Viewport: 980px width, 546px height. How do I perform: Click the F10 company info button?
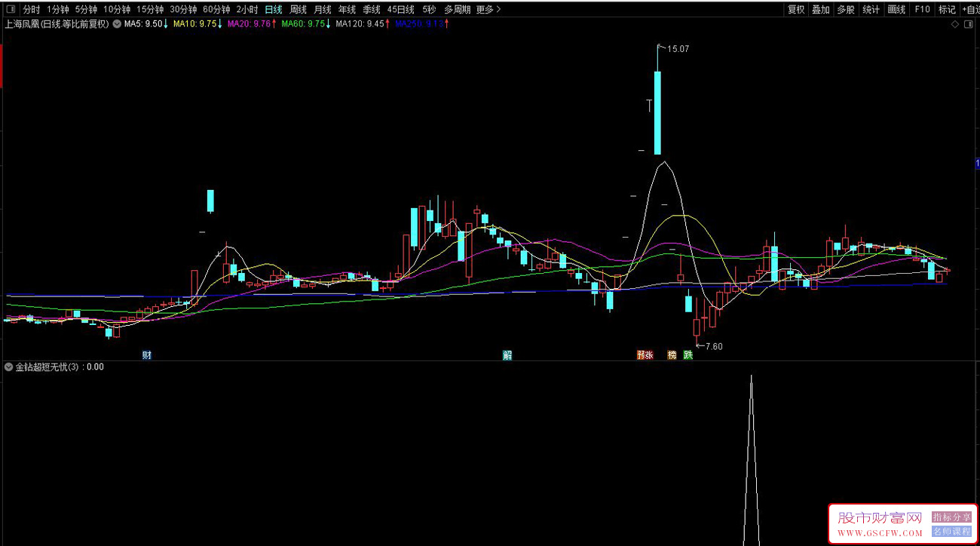coord(922,10)
